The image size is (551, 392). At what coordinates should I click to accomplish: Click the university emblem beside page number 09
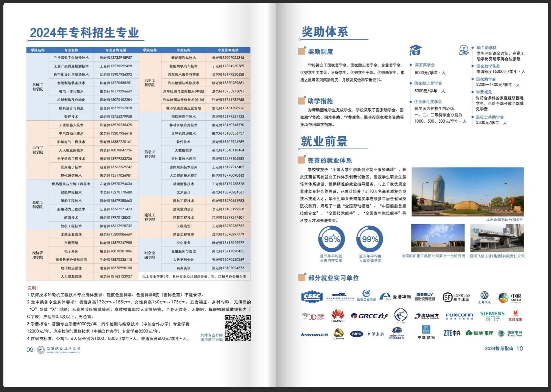click(41, 350)
